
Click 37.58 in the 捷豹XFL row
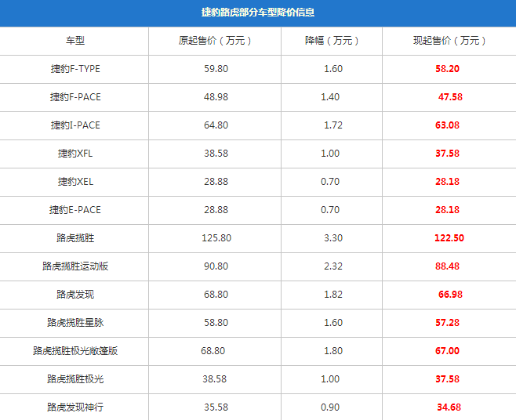pos(447,154)
